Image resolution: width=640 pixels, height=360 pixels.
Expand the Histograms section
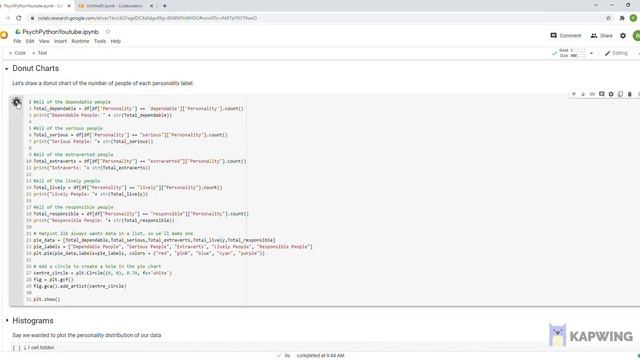pos(7,321)
